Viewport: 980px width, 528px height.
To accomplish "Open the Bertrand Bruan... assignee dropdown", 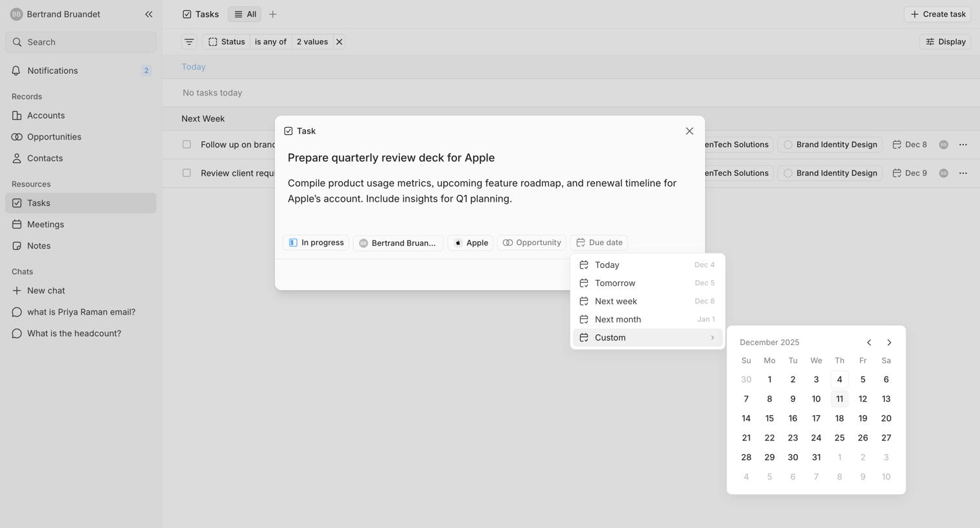I will (398, 243).
